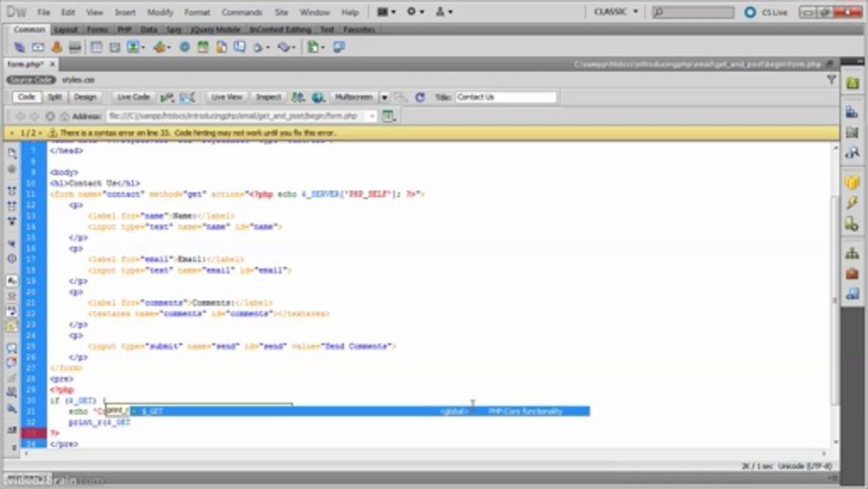Switch to Code view

tap(26, 97)
